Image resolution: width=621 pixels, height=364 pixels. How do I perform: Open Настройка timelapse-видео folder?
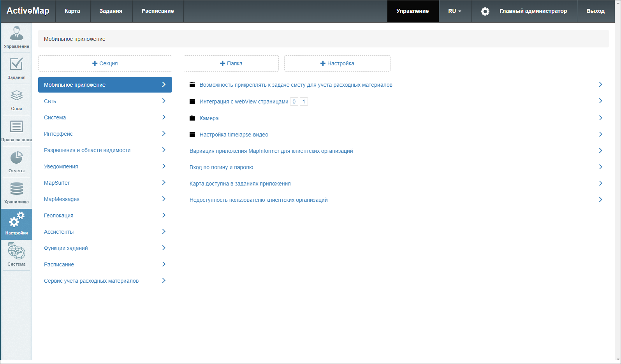[234, 135]
